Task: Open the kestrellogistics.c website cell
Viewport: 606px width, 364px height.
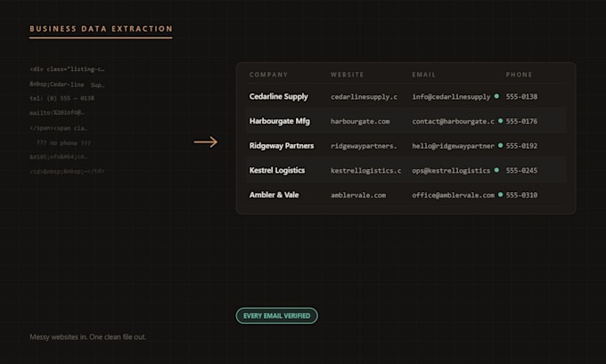Action: 366,171
